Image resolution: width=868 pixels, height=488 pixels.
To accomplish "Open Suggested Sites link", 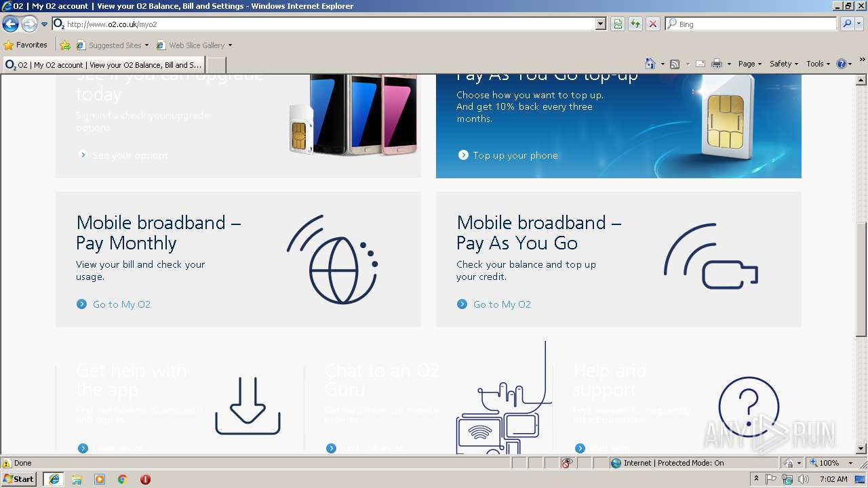I will (x=112, y=45).
